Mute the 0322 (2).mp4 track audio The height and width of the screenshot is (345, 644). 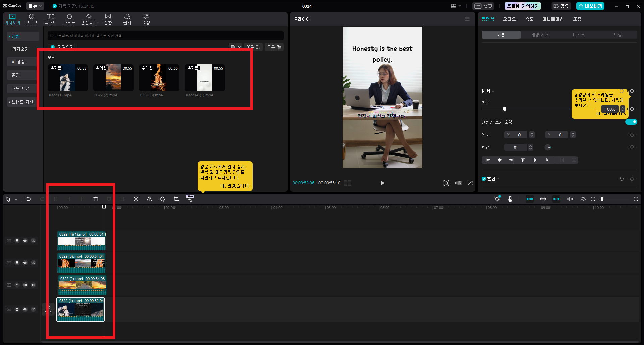coord(33,285)
